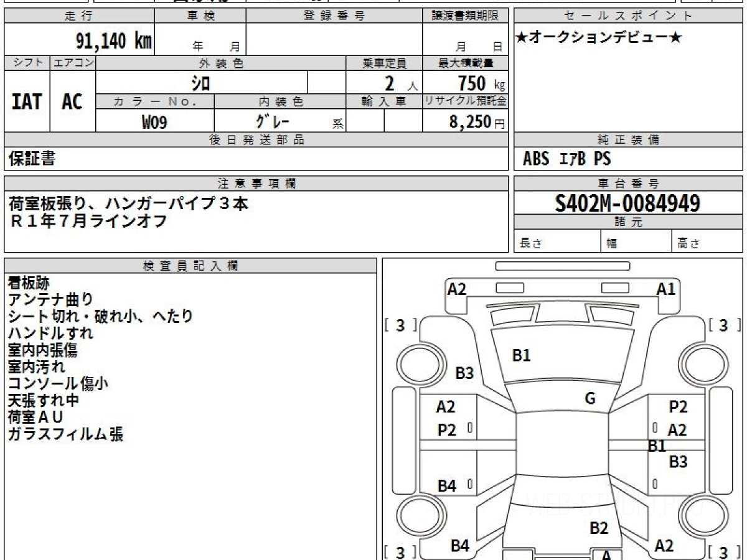Select the 外装色 header
This screenshot has width=747, height=560.
click(221, 63)
